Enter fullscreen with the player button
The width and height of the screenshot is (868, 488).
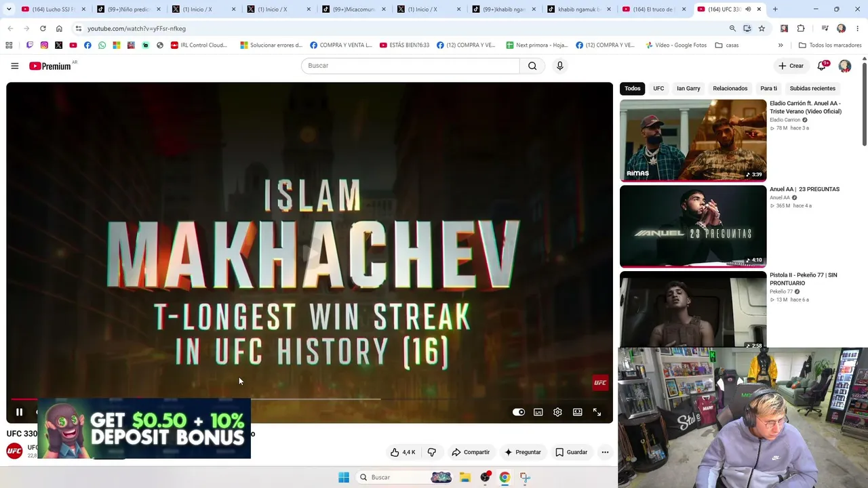pos(597,412)
